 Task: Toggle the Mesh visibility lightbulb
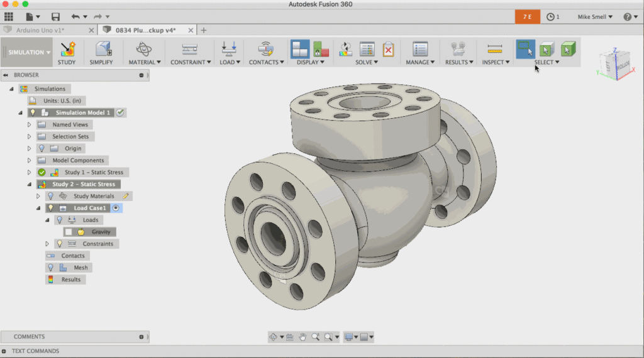pos(51,268)
